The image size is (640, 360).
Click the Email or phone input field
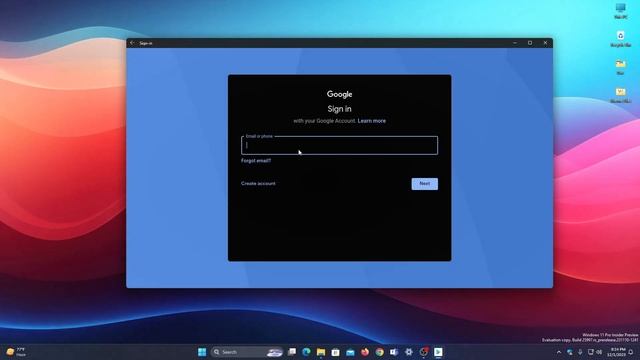pos(339,145)
